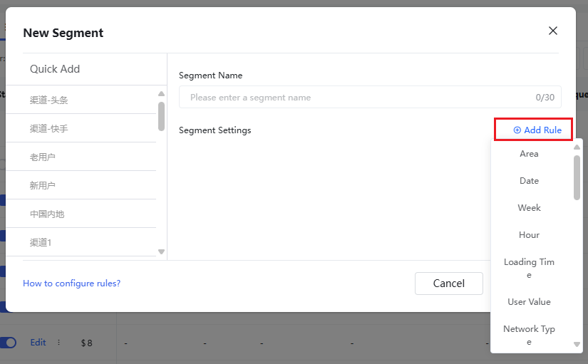Pick Week in the rule list
The image size is (588, 364).
click(x=529, y=208)
